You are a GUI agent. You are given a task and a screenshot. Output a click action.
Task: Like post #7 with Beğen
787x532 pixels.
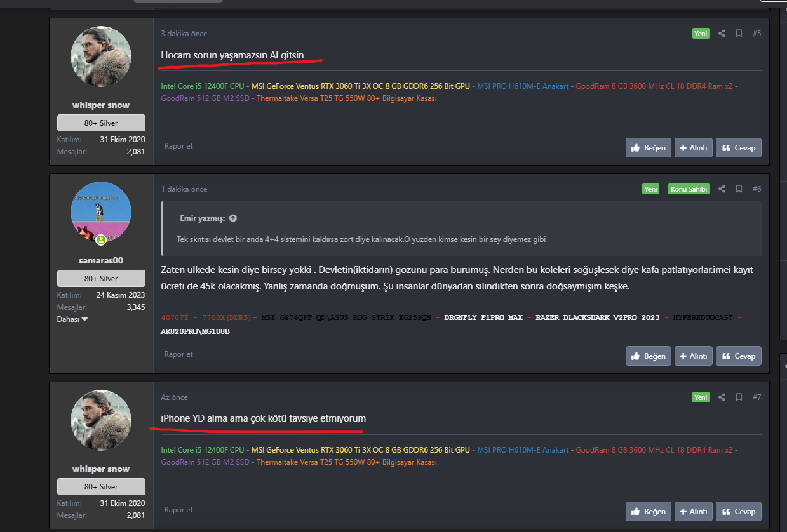click(648, 512)
